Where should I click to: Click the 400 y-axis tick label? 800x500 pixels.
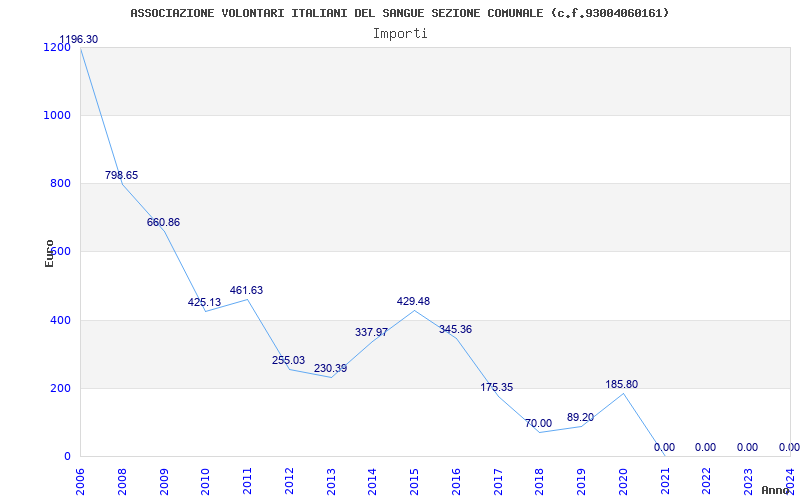pos(61,320)
